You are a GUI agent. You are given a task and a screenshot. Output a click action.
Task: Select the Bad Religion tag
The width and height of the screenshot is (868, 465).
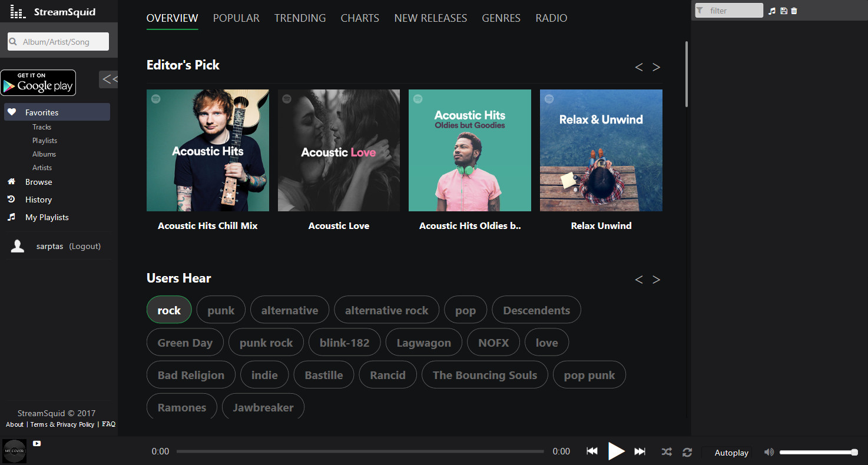click(191, 374)
